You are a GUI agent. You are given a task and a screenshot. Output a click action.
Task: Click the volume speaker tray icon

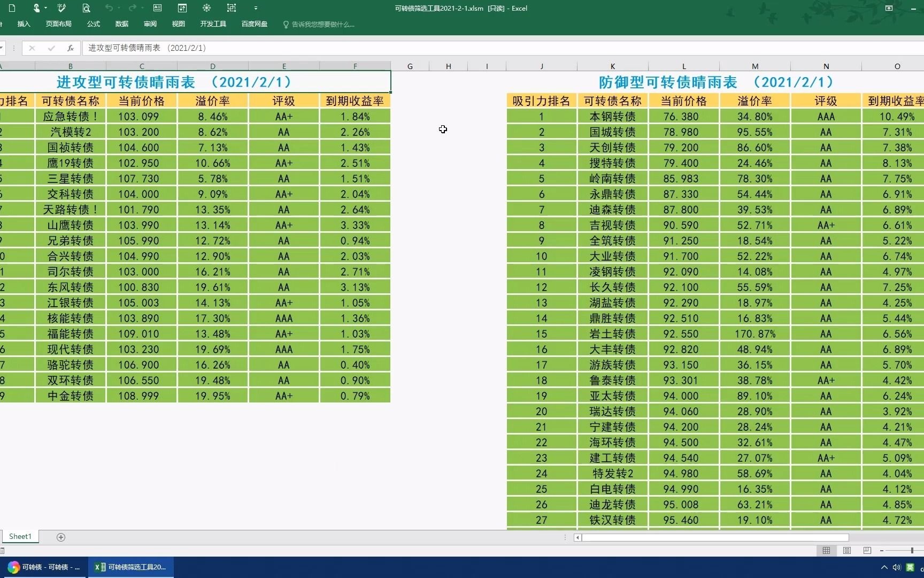[897, 567]
